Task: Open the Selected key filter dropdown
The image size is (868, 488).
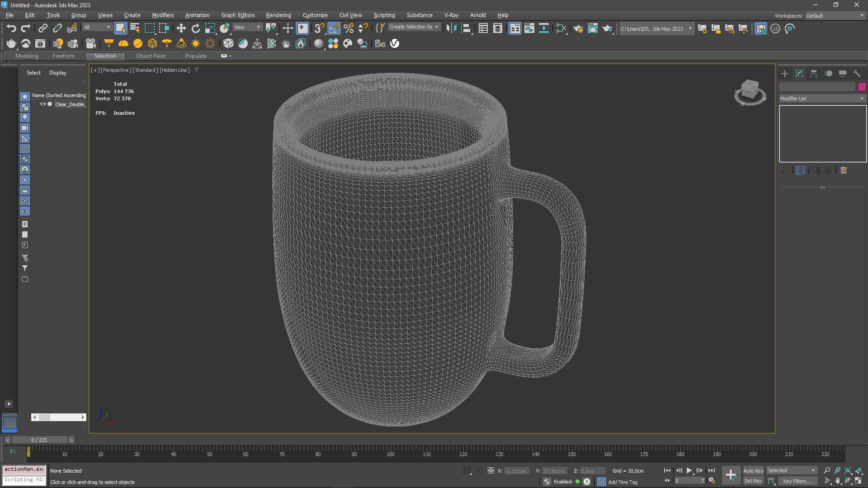Action: pos(792,470)
